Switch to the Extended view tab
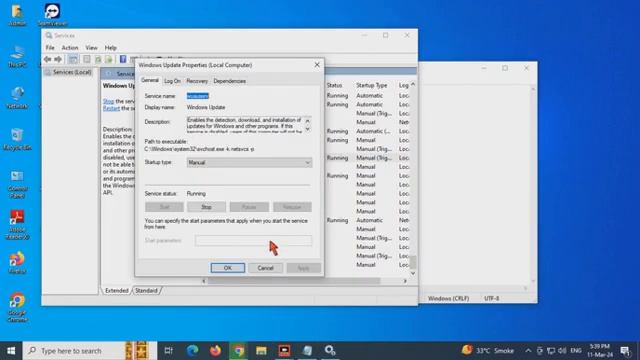The height and width of the screenshot is (360, 640). point(117,291)
